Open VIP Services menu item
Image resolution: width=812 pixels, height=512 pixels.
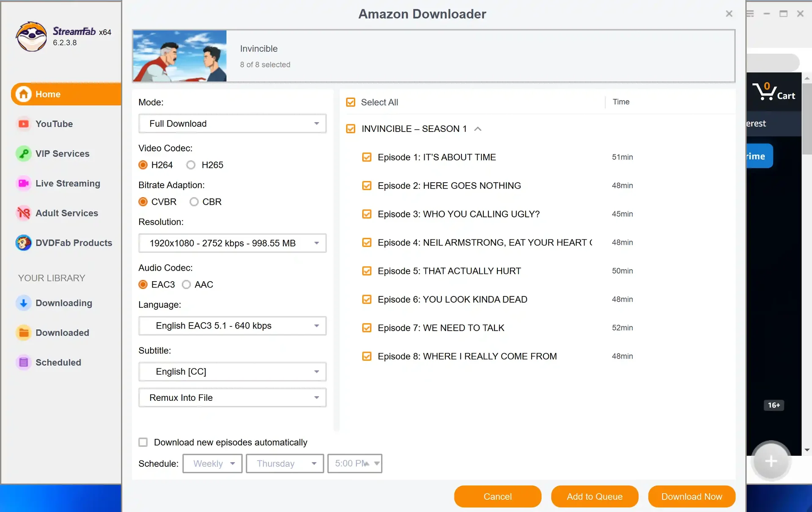(63, 153)
